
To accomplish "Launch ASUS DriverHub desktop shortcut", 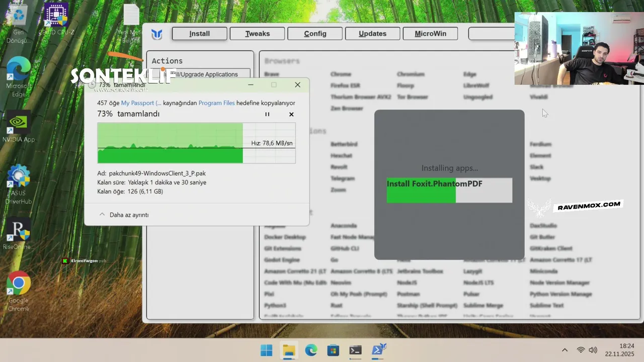I will [19, 185].
